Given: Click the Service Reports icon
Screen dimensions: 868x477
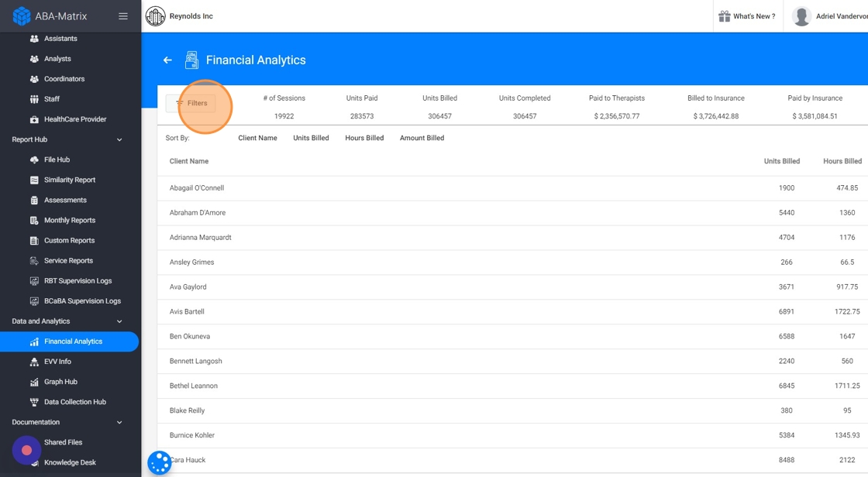Looking at the screenshot, I should [x=34, y=261].
